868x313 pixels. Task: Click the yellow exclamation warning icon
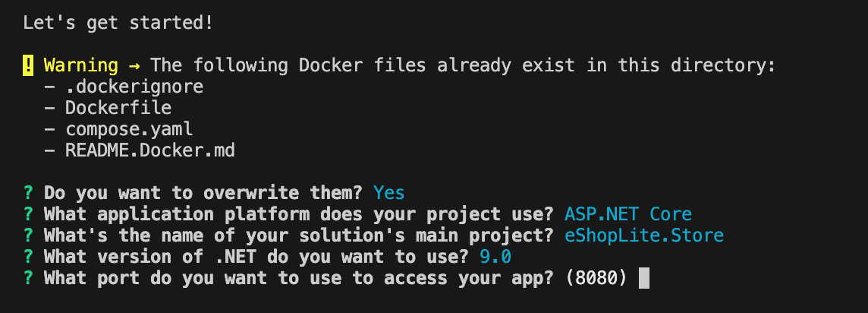pos(28,65)
